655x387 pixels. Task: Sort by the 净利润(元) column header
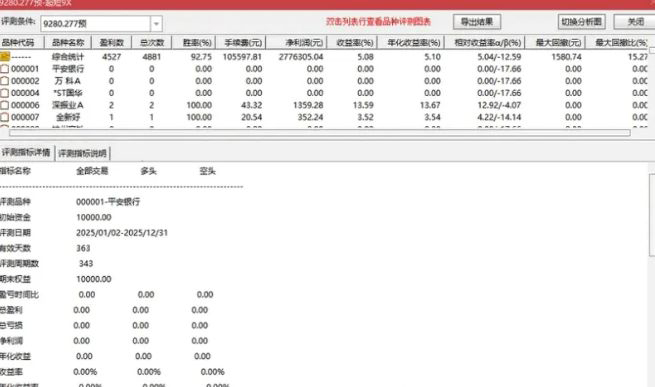coord(296,43)
